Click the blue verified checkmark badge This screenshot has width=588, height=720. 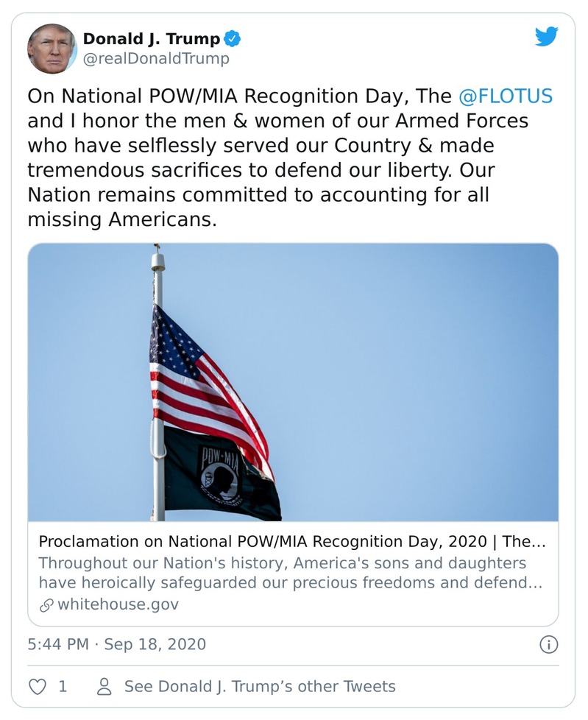click(233, 39)
